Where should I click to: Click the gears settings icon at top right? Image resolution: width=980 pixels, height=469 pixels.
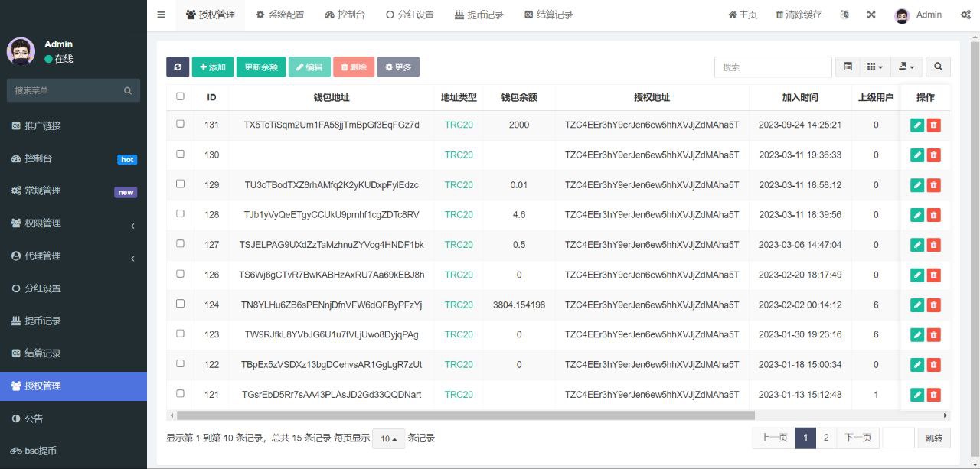pyautogui.click(x=965, y=15)
